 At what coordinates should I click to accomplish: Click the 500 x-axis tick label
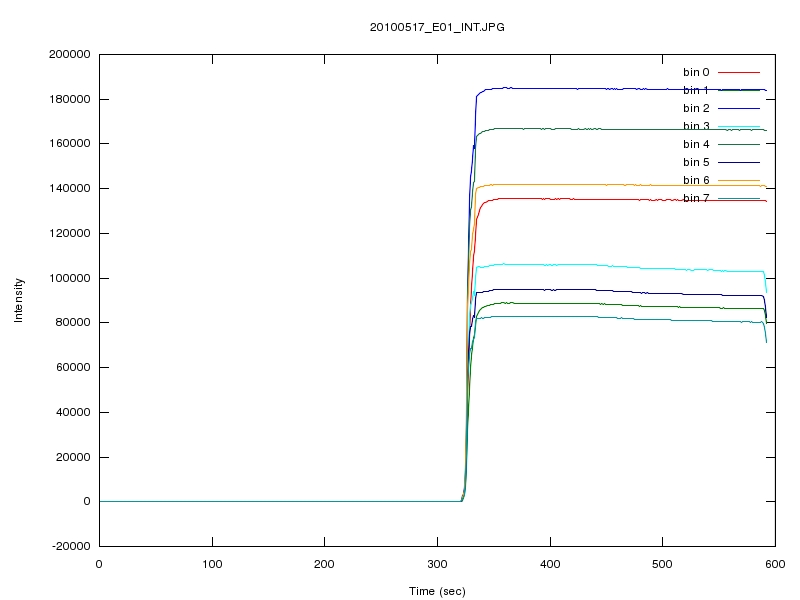click(x=662, y=564)
